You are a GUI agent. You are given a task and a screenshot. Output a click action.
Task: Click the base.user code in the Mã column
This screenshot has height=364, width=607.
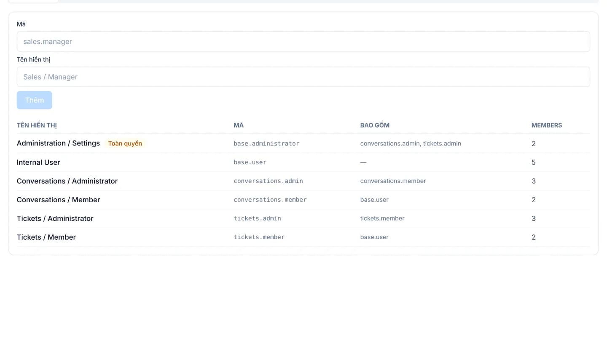pos(250,162)
